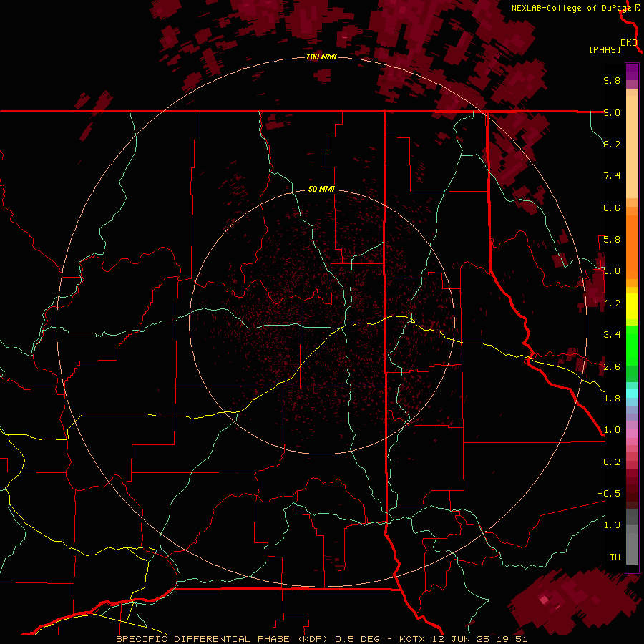Click the [PHAS] legend unit label
This screenshot has width=644, height=644.
click(x=605, y=50)
